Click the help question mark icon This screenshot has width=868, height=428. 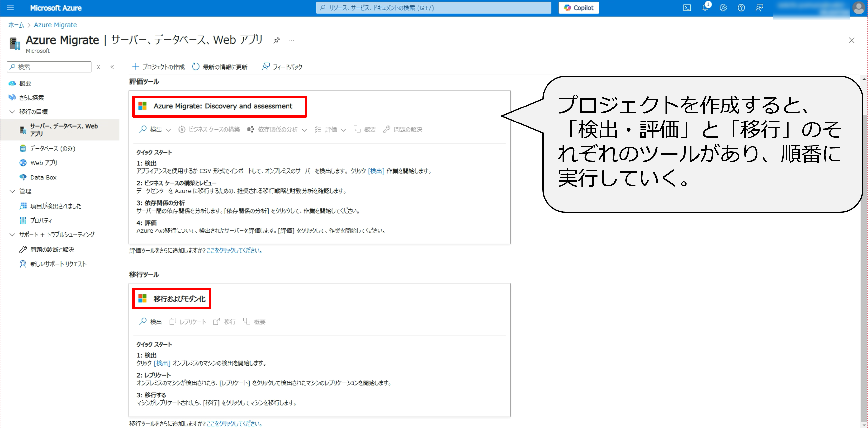(x=741, y=8)
